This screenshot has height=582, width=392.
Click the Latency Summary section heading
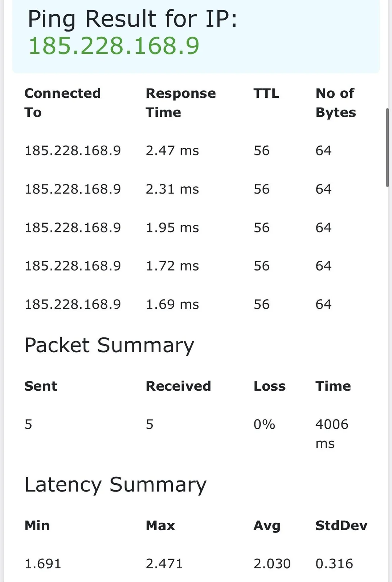[115, 485]
